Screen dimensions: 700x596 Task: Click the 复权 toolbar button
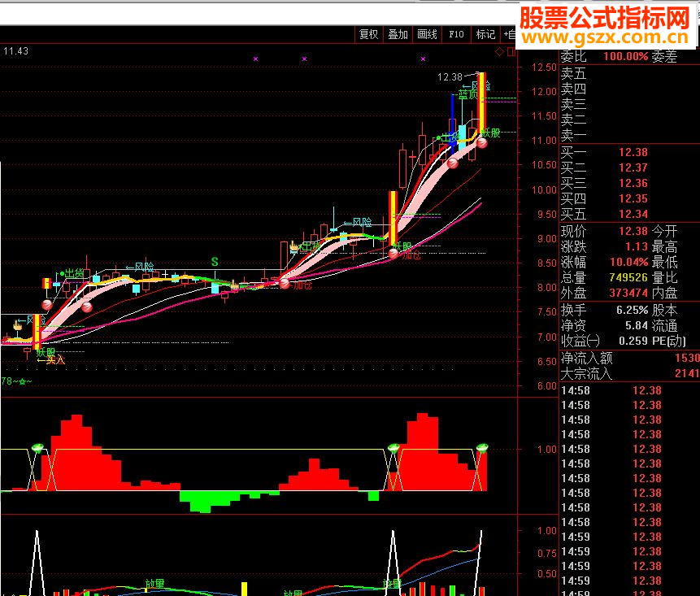tap(369, 34)
